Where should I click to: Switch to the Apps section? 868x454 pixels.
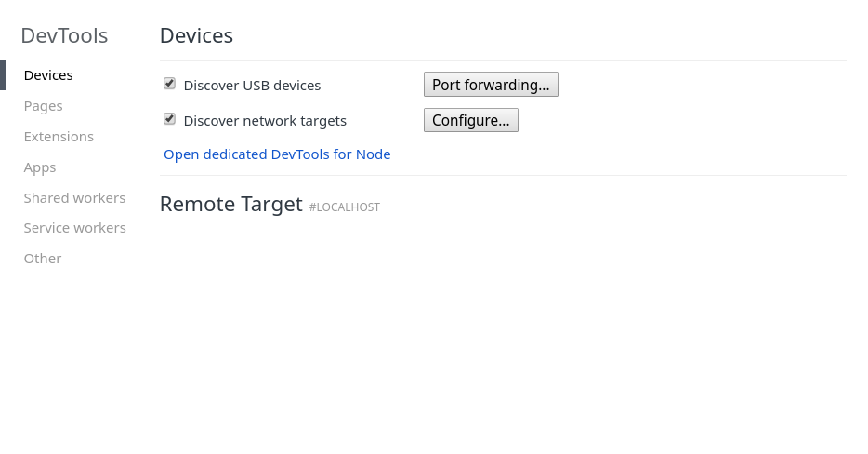[40, 167]
